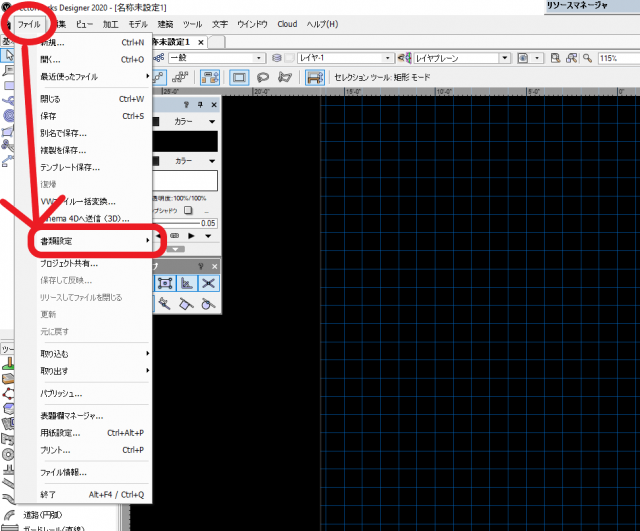Choose 用紙設定... from the File menu

tap(60, 433)
